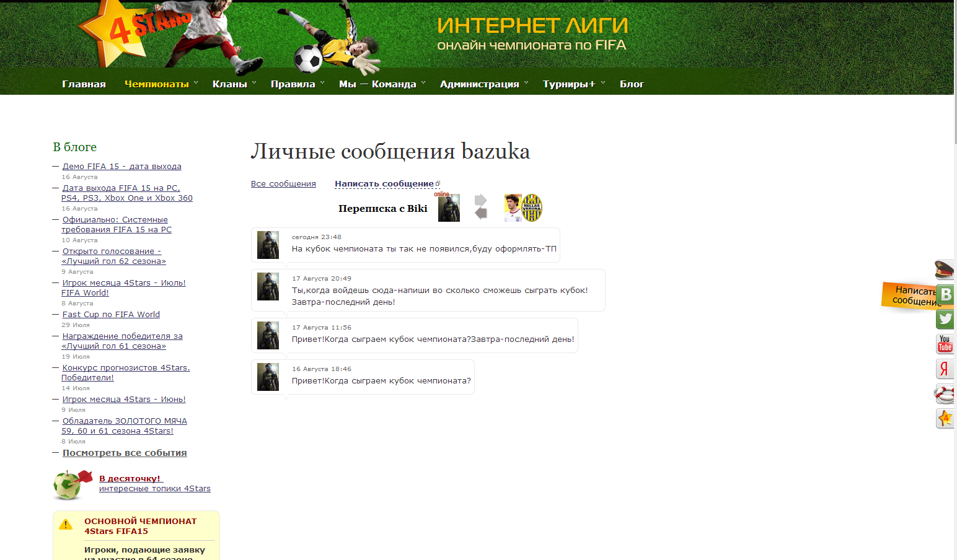Screen dimensions: 957x560
Task: Open 'Демо FIFA 15 - дата выхода' post
Action: coord(122,167)
